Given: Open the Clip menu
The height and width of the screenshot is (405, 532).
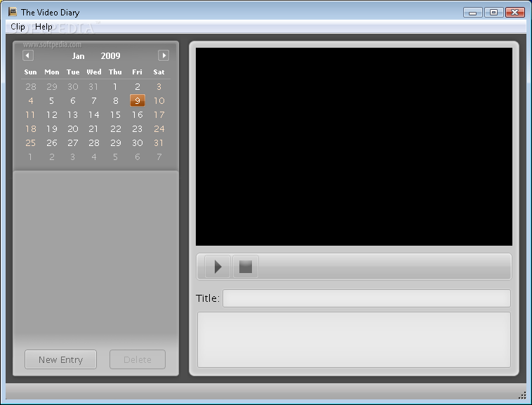Looking at the screenshot, I should tap(18, 27).
